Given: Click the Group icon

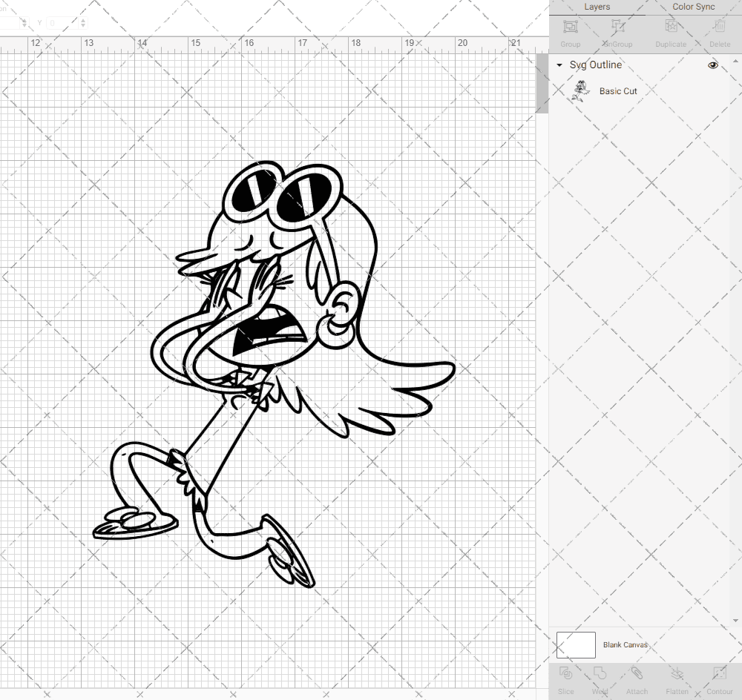Looking at the screenshot, I should pos(570,27).
